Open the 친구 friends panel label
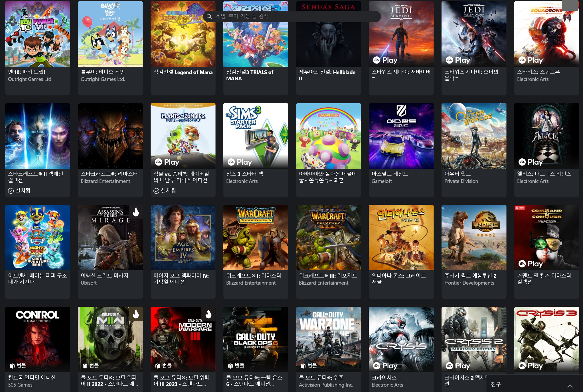 point(496,384)
